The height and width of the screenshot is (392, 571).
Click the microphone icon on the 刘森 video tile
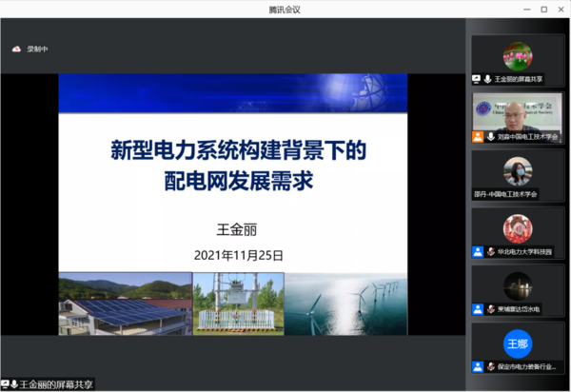(490, 137)
